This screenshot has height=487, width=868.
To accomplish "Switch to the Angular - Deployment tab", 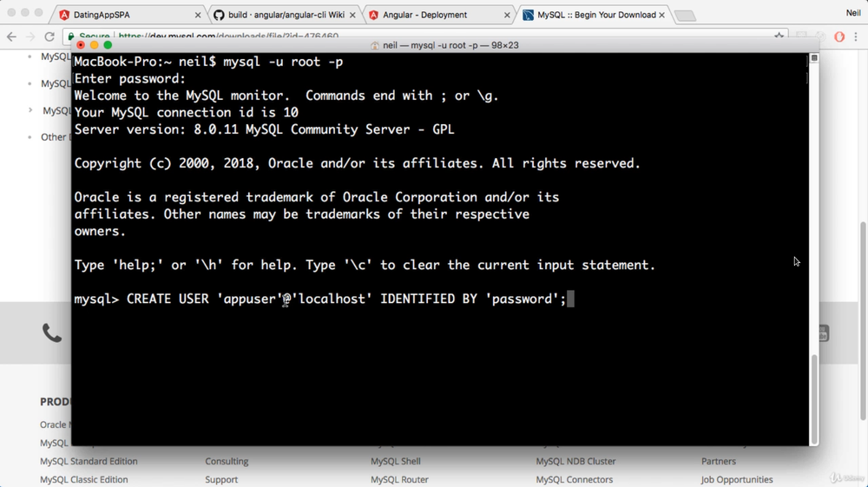I will click(x=434, y=15).
